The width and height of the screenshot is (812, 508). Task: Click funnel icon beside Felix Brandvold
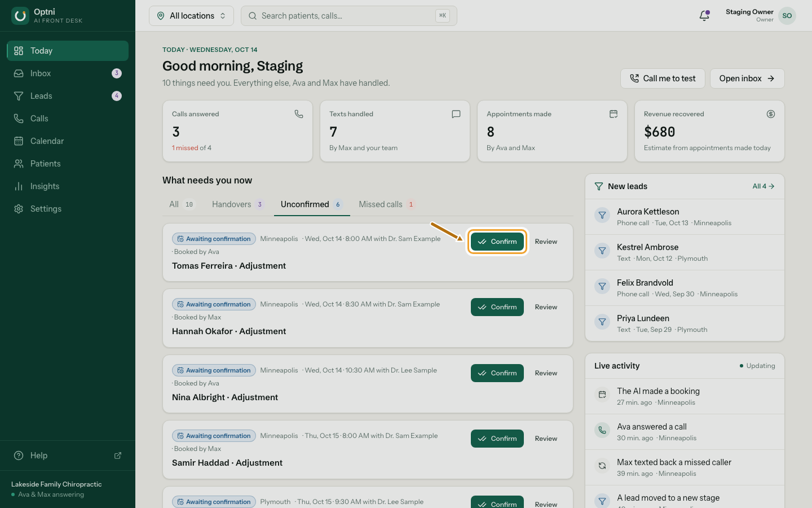(602, 286)
